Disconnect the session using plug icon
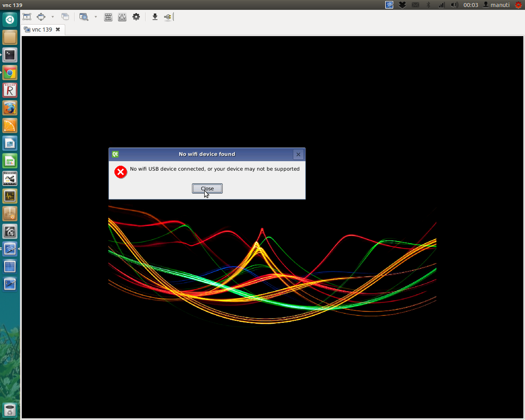This screenshot has width=525, height=420. (168, 17)
